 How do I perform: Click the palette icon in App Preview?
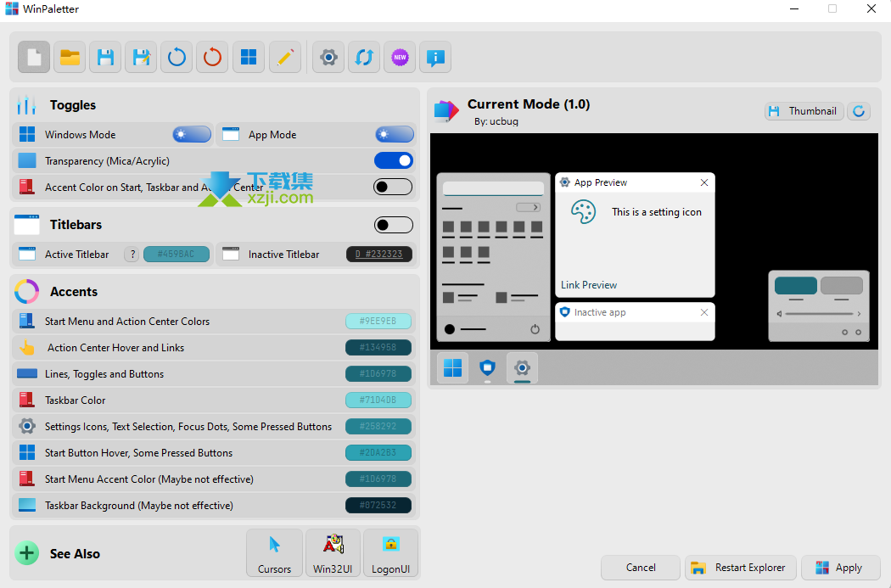tap(583, 212)
